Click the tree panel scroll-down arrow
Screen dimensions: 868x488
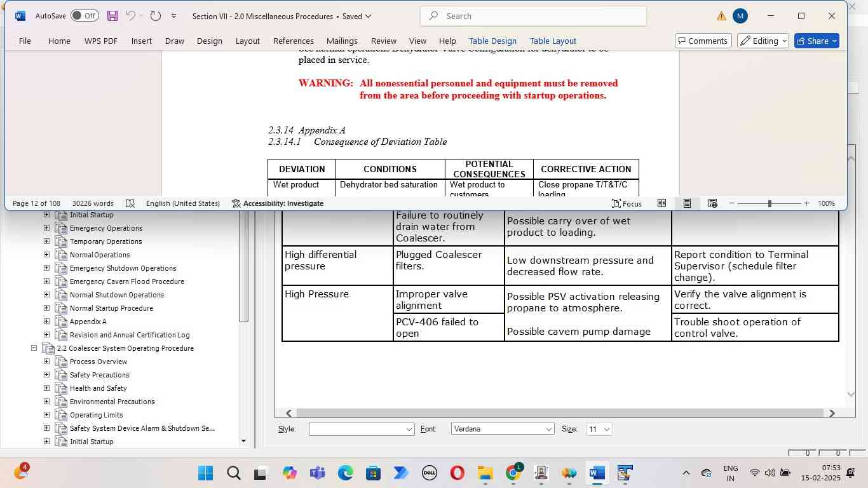tap(243, 441)
